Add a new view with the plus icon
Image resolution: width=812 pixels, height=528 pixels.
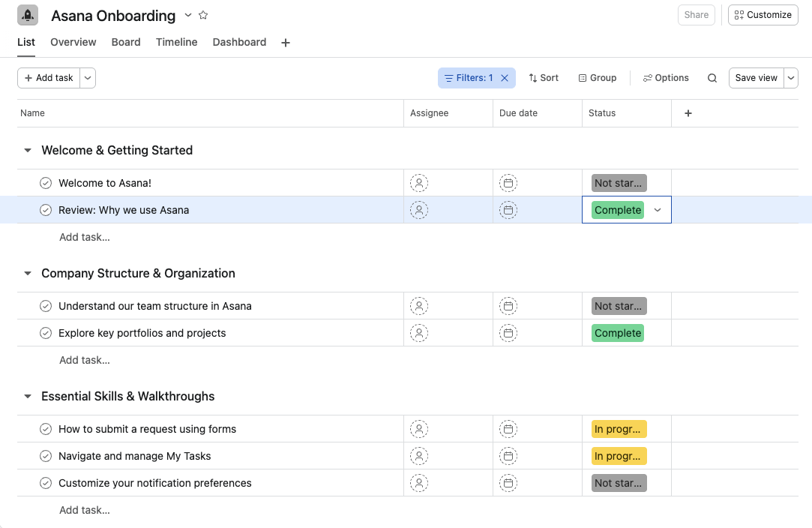(x=286, y=43)
